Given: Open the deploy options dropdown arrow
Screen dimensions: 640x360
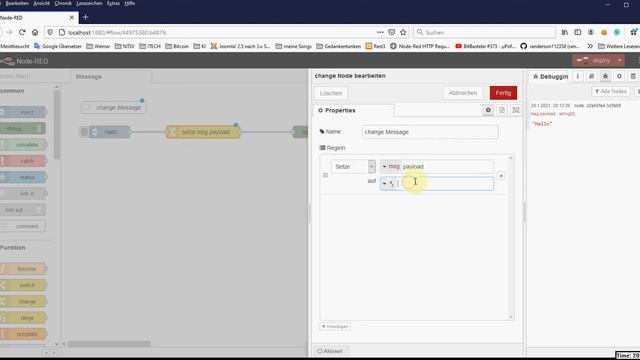Looking at the screenshot, I should 620,60.
